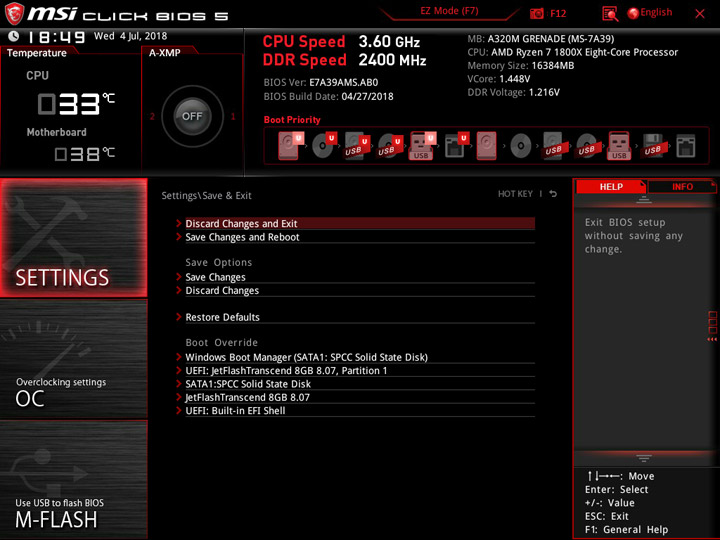Click the VCore: 1.448V reading
The width and height of the screenshot is (720, 540).
(499, 79)
